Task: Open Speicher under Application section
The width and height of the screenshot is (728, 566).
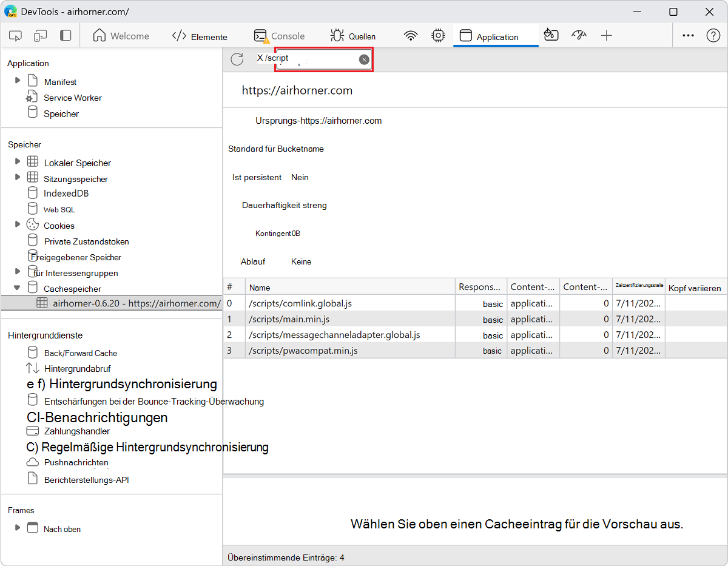Action: point(61,113)
